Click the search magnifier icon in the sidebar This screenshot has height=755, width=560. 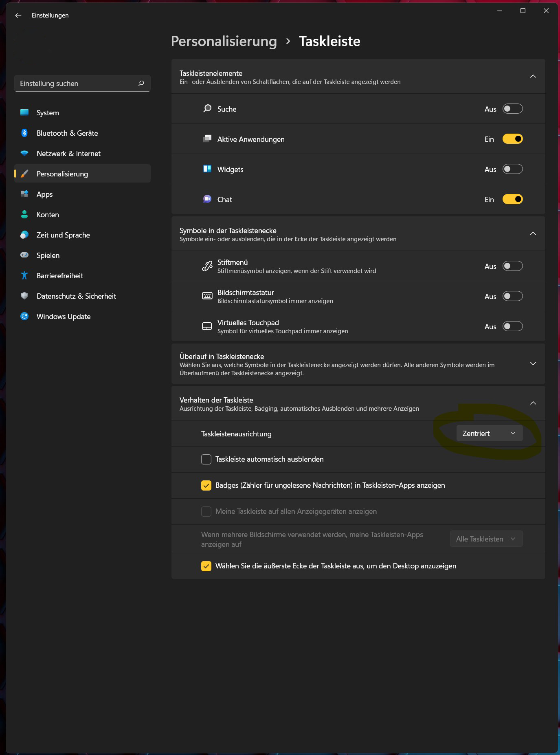coord(141,84)
